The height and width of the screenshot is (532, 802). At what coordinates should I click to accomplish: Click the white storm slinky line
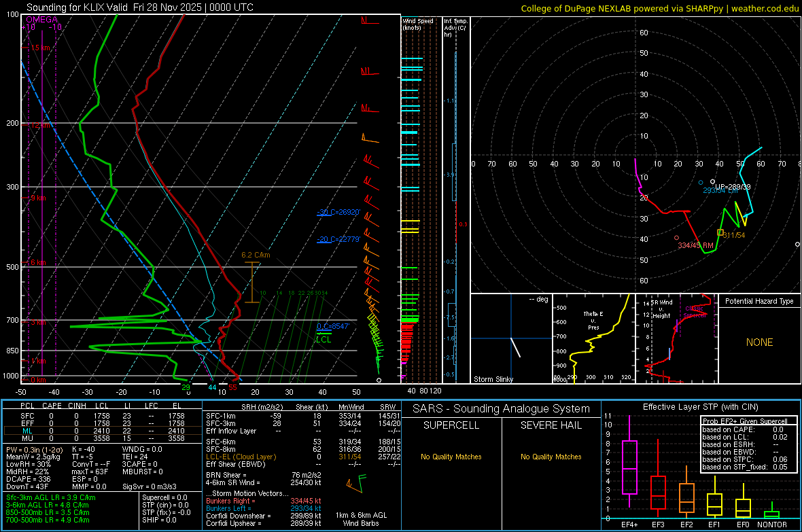coord(516,347)
